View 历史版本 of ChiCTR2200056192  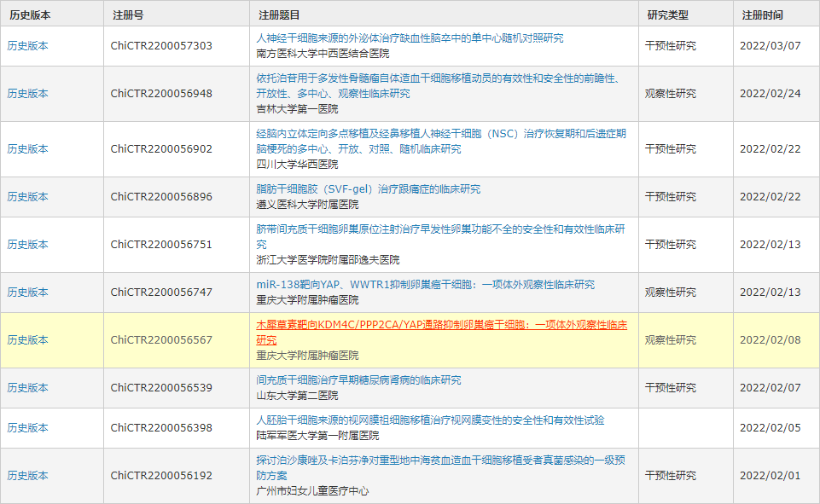coord(28,476)
